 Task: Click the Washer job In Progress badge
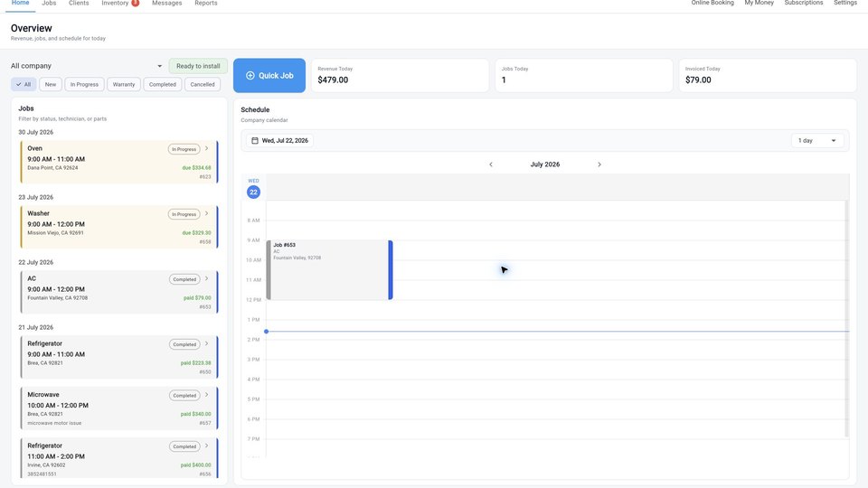[184, 214]
